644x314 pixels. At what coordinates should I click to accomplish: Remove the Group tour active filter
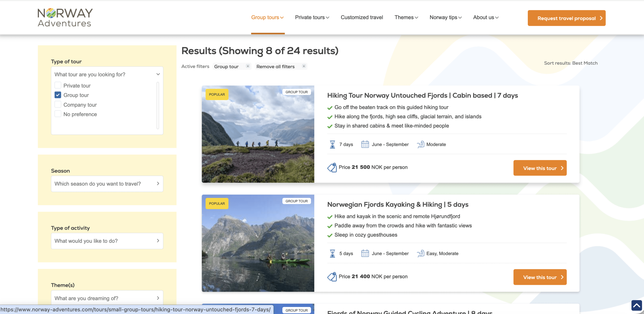coord(248,66)
